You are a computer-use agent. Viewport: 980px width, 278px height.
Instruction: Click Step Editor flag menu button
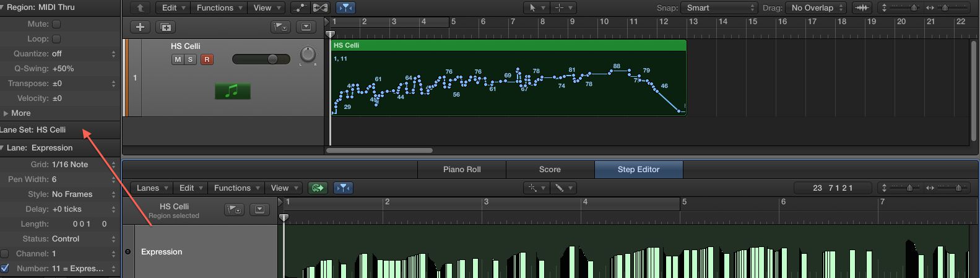(x=235, y=210)
